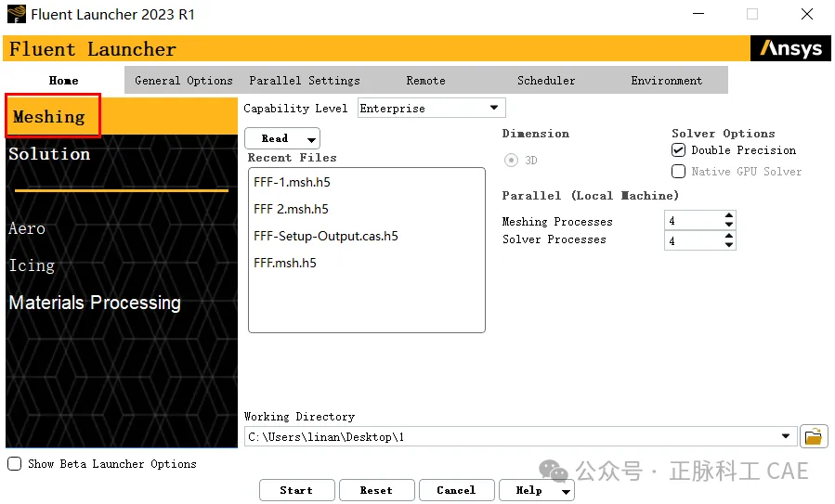The height and width of the screenshot is (504, 835).
Task: Expand the Read button dropdown arrow
Action: pyautogui.click(x=311, y=139)
